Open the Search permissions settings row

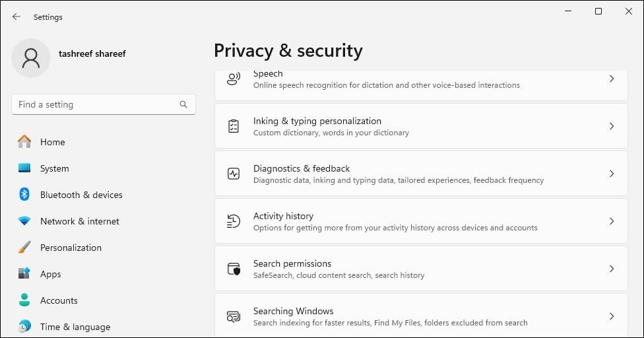click(x=420, y=269)
